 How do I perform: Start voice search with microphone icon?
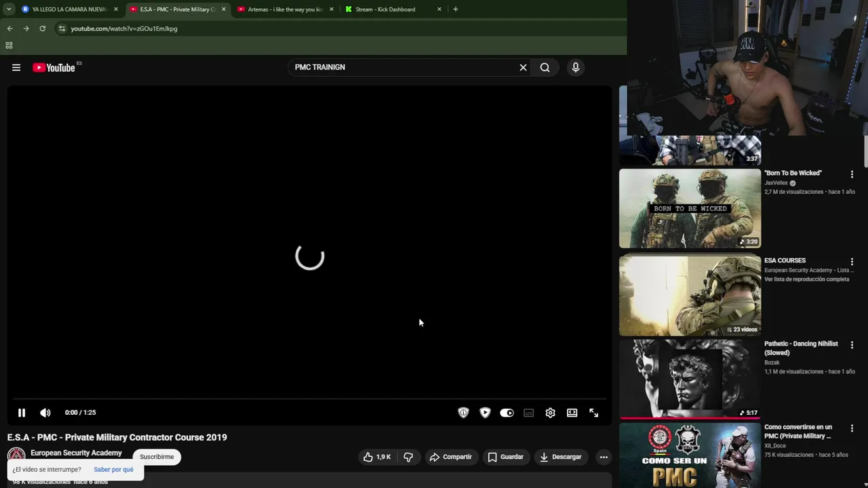pyautogui.click(x=575, y=67)
